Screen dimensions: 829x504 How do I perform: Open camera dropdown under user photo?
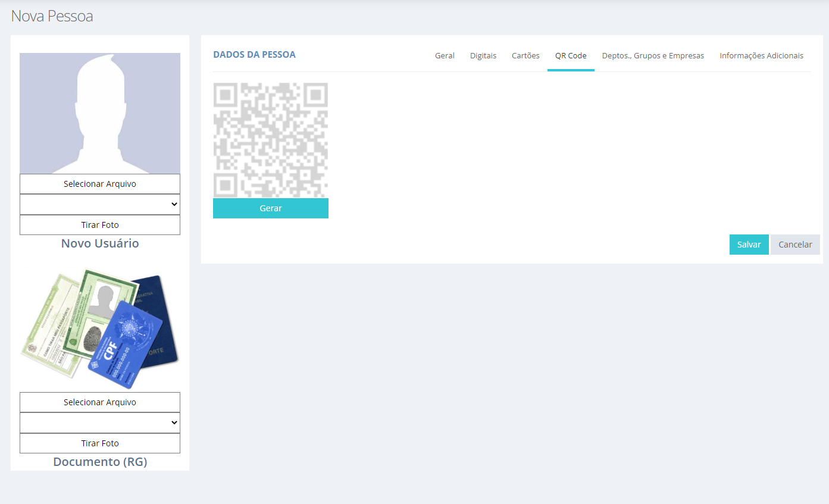[100, 204]
